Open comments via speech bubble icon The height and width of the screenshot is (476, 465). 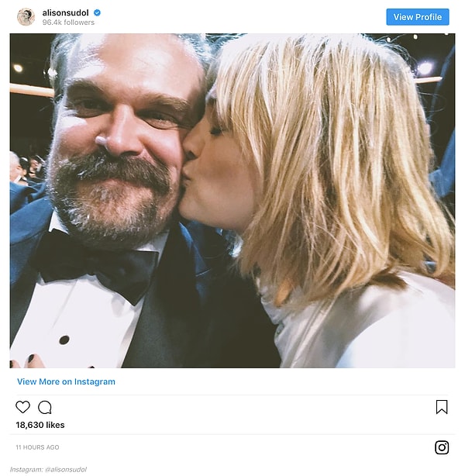pos(45,407)
